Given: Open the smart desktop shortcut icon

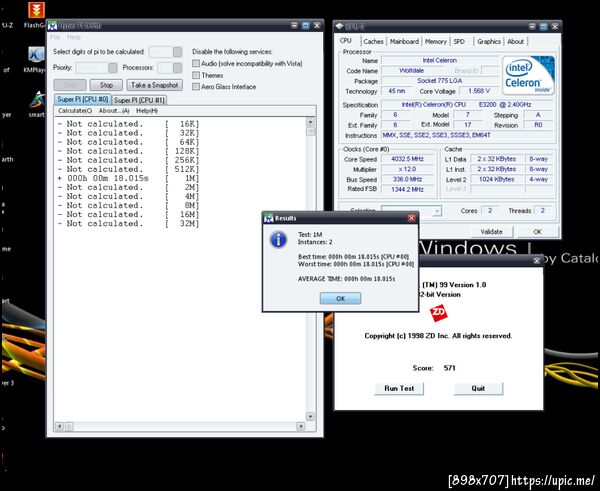Looking at the screenshot, I should [x=37, y=100].
